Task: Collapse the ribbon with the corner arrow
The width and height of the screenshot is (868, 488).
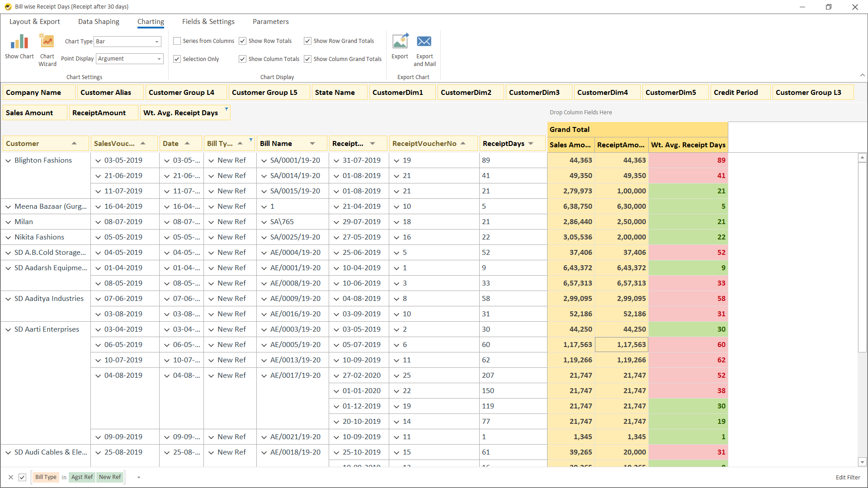Action: pyautogui.click(x=862, y=75)
